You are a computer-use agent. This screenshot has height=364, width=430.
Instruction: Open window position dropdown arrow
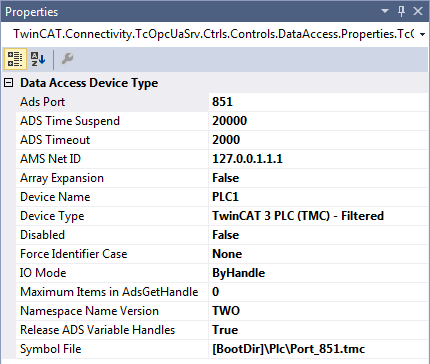[385, 11]
